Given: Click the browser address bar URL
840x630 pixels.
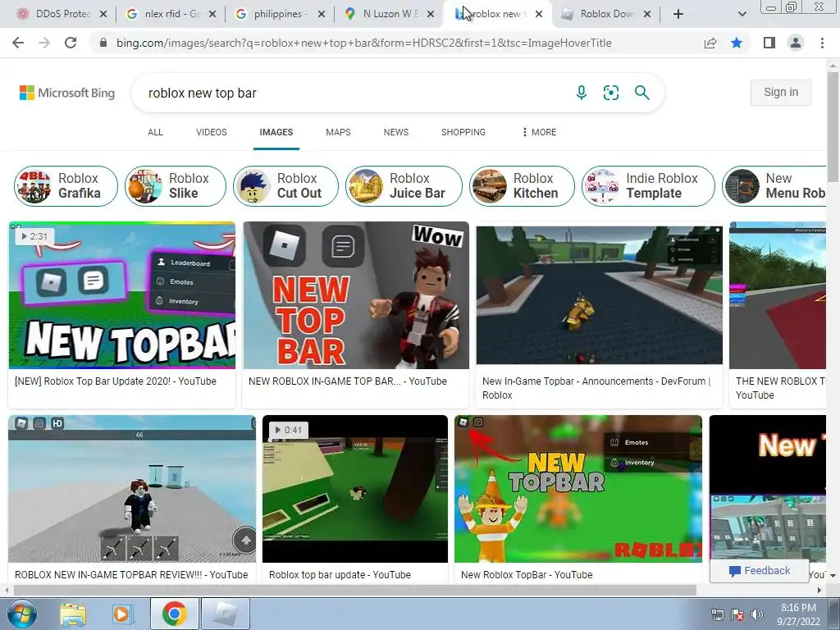Looking at the screenshot, I should 363,43.
